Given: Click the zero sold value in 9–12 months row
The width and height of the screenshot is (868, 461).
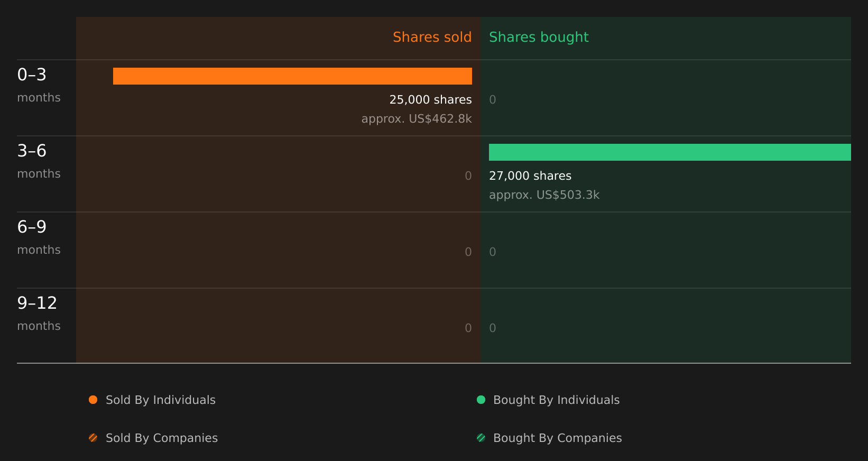Looking at the screenshot, I should 468,328.
